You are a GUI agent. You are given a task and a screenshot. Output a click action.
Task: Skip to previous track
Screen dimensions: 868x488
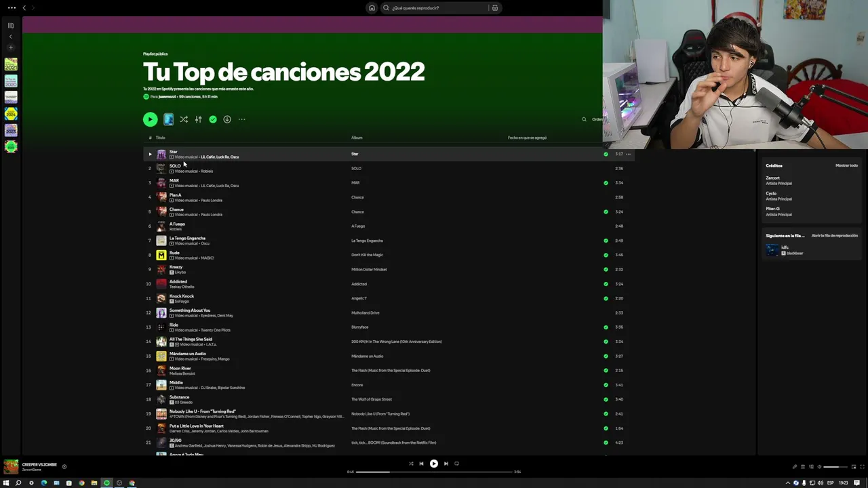click(x=421, y=464)
